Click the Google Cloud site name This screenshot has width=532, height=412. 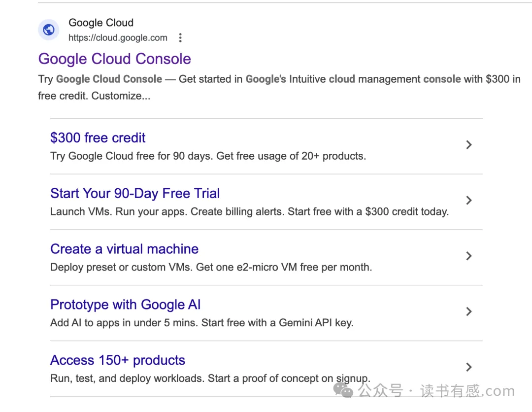pos(101,23)
